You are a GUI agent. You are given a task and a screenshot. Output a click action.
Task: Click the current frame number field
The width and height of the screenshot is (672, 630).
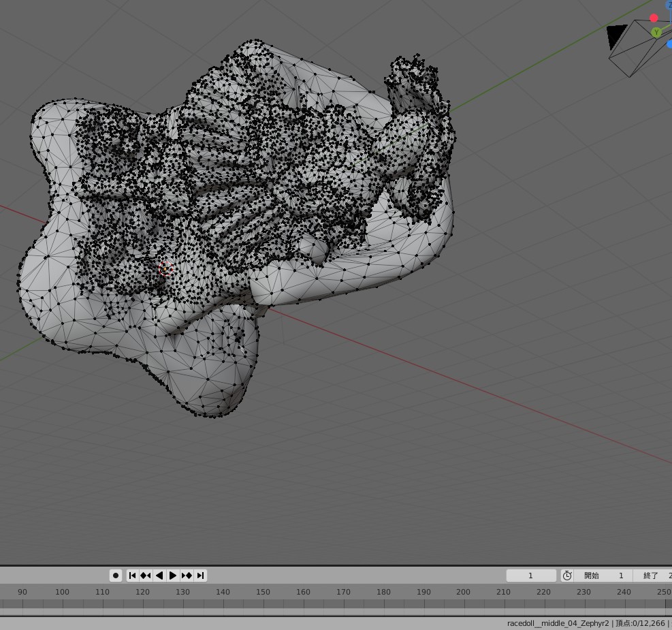[531, 576]
